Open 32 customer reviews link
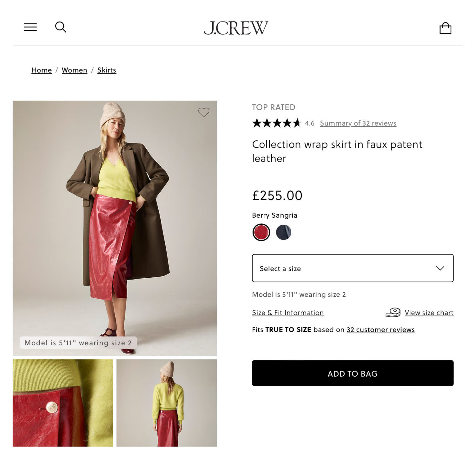 [x=380, y=330]
